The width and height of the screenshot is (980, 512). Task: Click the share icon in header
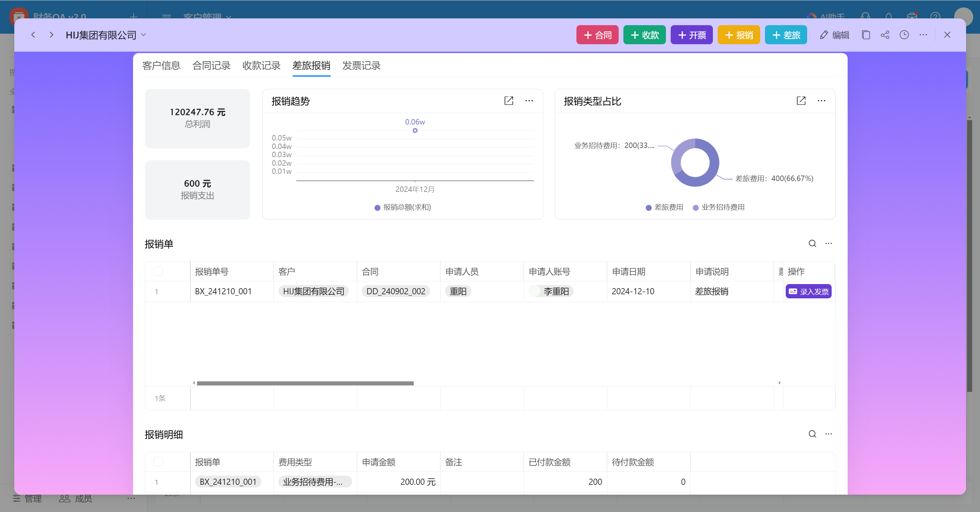885,35
